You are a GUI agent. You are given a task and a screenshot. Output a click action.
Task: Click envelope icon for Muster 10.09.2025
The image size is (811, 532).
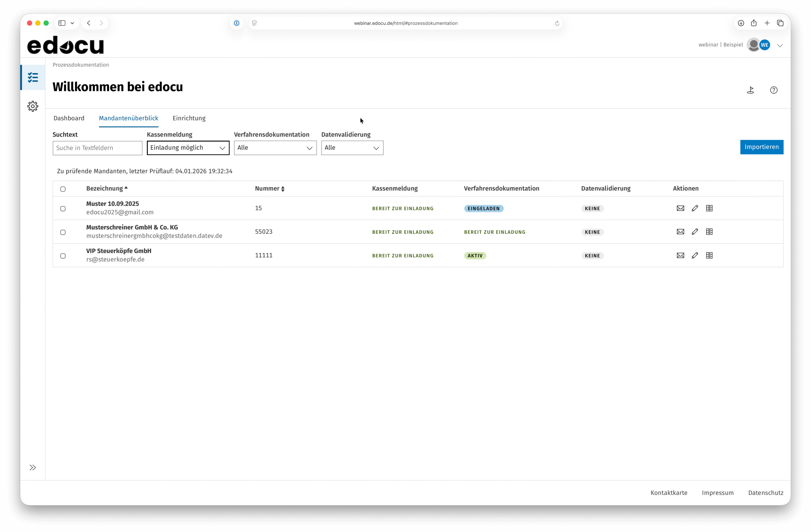[680, 208]
